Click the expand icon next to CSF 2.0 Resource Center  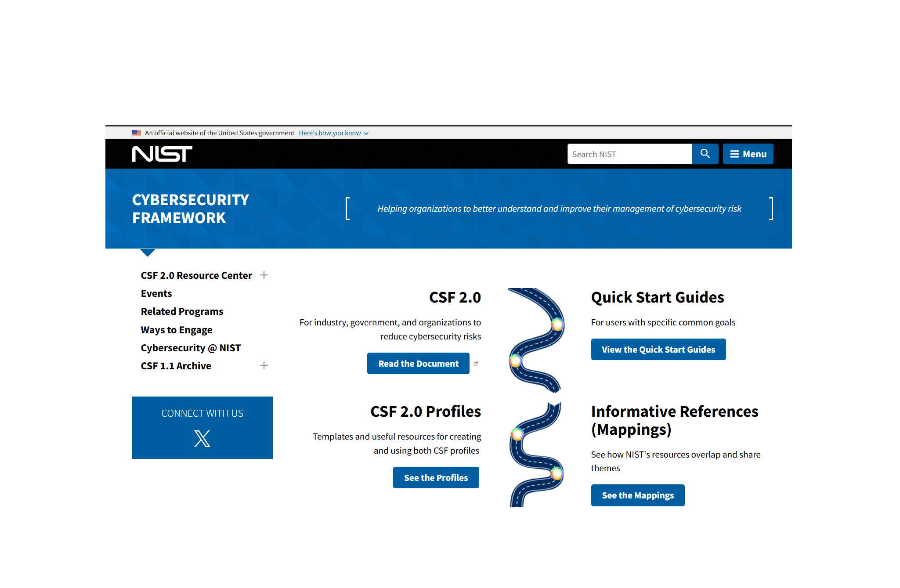coord(264,275)
